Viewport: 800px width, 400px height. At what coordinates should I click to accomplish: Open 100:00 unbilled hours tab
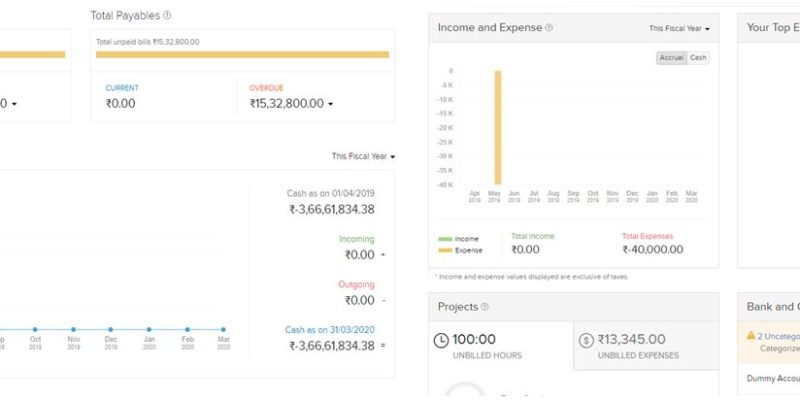click(x=501, y=345)
